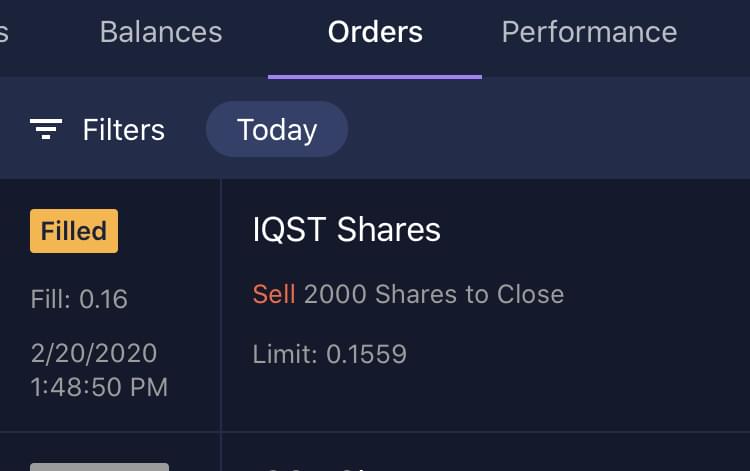The image size is (750, 471).
Task: Open the Filters text label
Action: (124, 130)
